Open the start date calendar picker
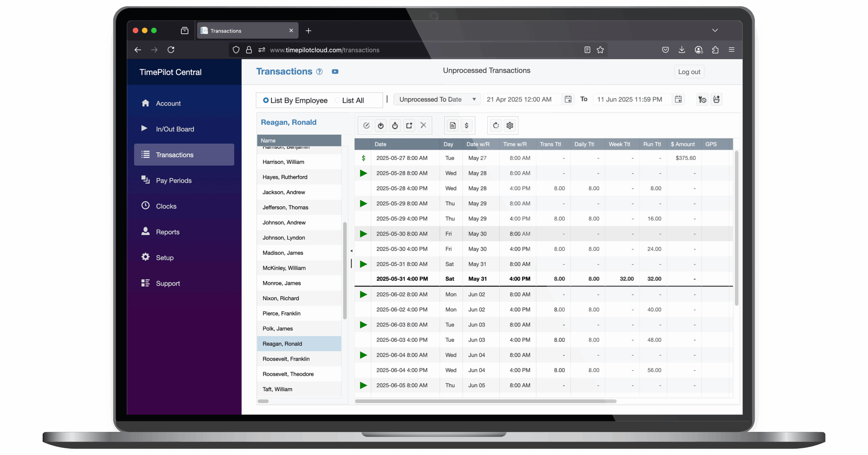Screen dimensions: 868x455 (568, 99)
